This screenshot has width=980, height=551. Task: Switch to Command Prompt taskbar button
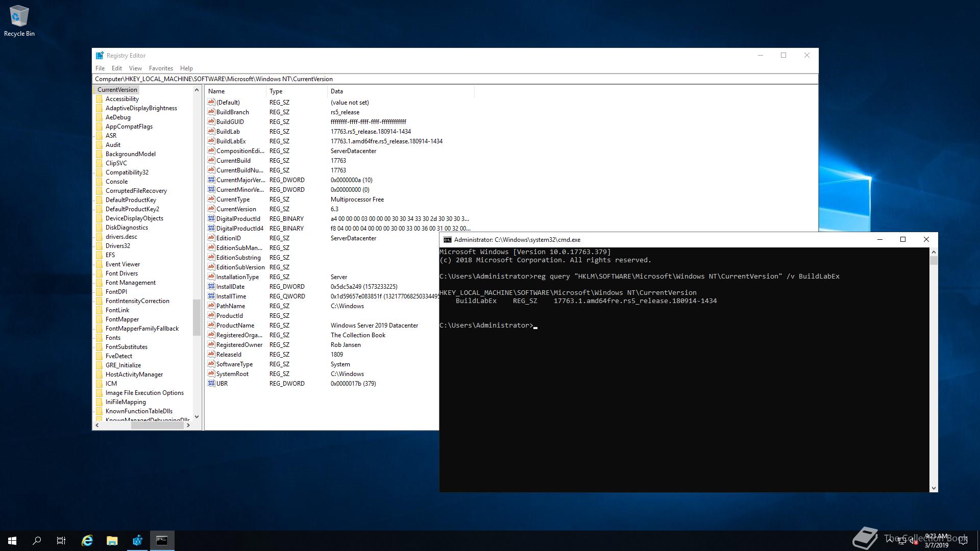162,541
